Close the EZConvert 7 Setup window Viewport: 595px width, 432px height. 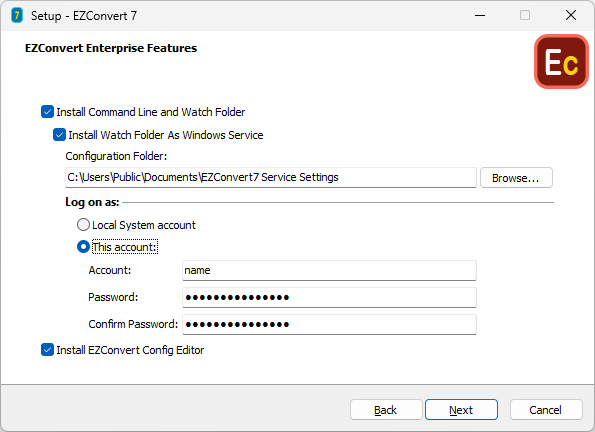tap(571, 16)
